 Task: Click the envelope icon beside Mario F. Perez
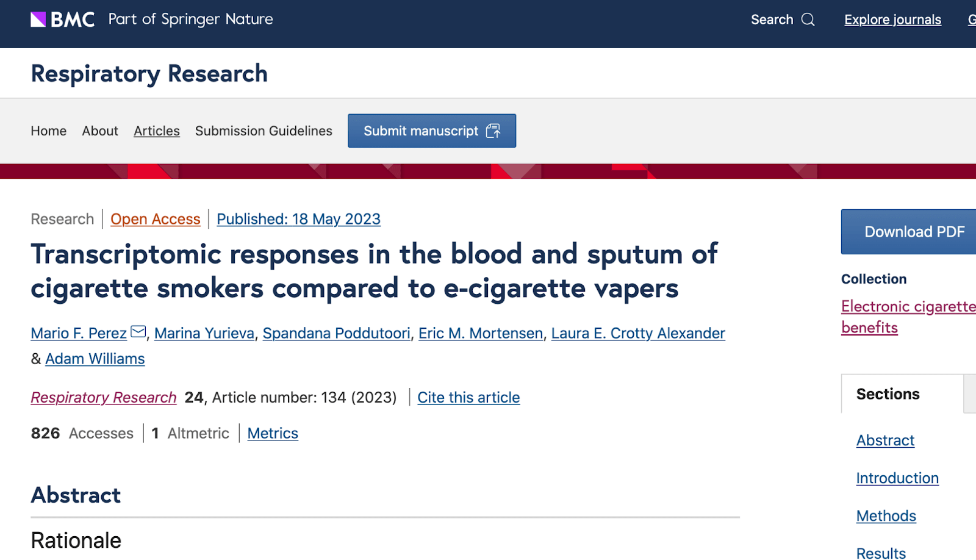[138, 332]
